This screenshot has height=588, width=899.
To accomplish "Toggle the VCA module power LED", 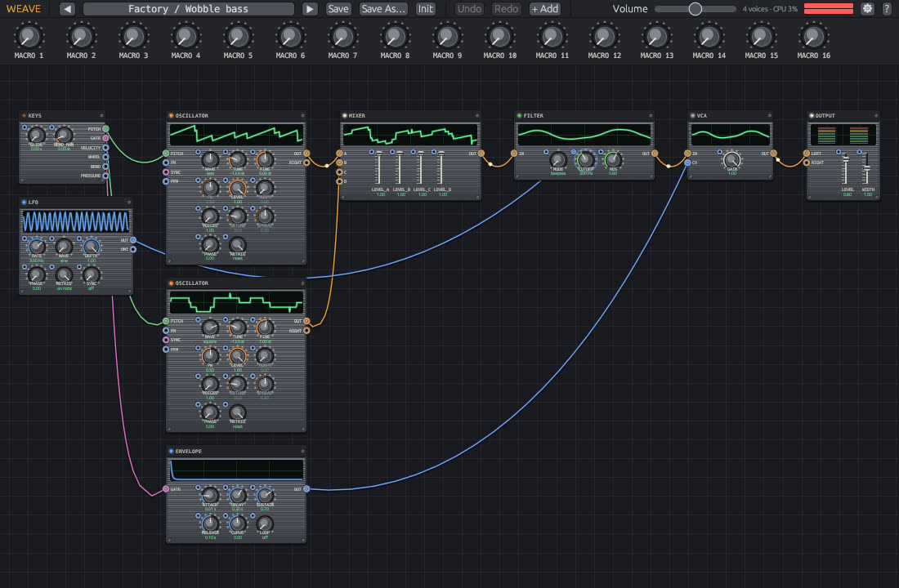I will (x=692, y=116).
